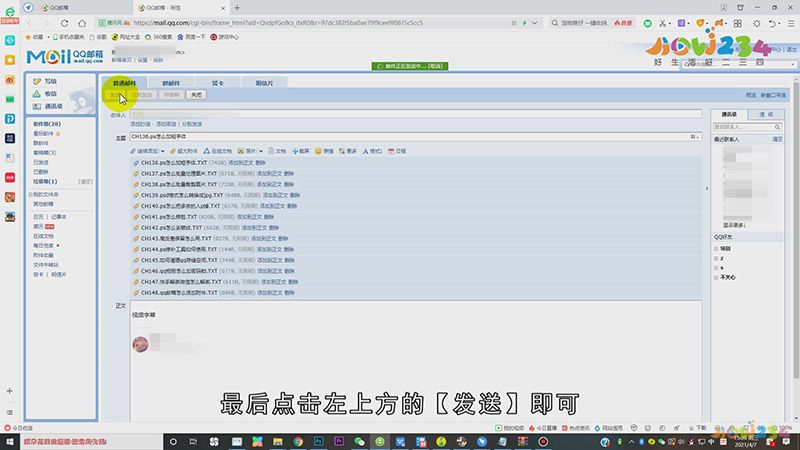Image resolution: width=800 pixels, height=450 pixels.
Task: Click the browser home icon
Action: [x=82, y=23]
